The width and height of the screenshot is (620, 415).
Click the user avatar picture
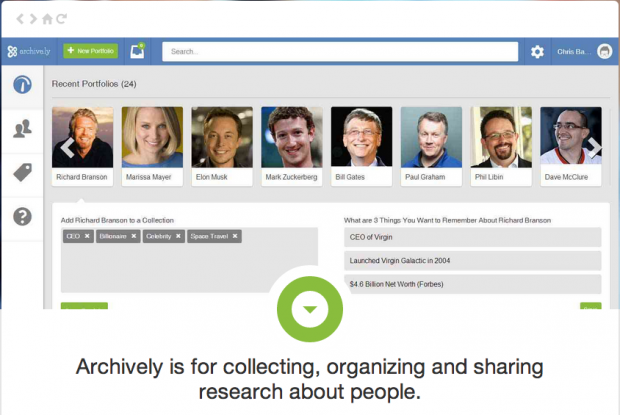(605, 51)
